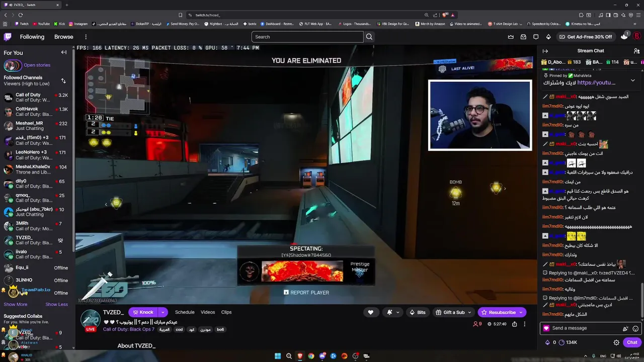Screen dimensions: 644x362
Task: Open the YouTube bookmark
Action: coord(41,24)
